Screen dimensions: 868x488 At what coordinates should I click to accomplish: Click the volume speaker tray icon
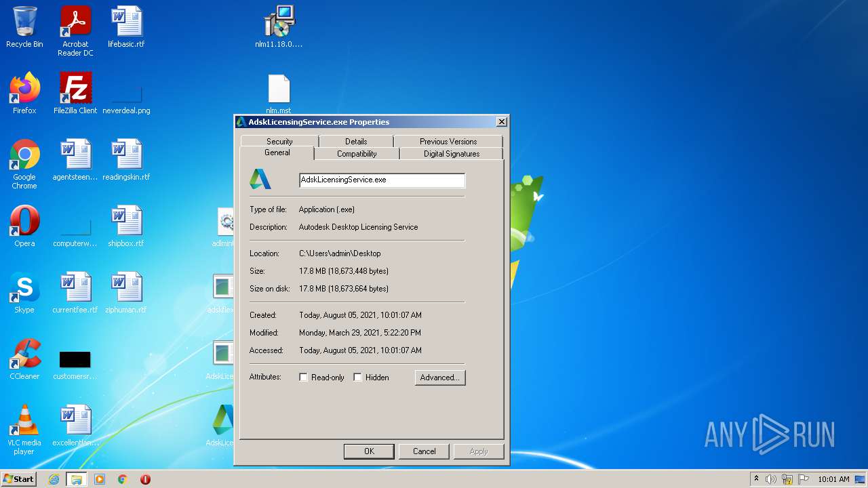click(x=771, y=479)
